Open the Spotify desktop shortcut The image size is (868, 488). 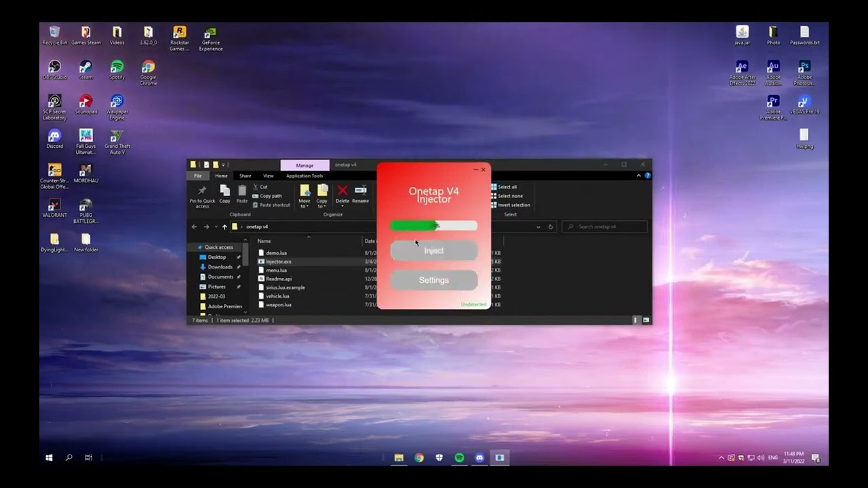point(117,70)
